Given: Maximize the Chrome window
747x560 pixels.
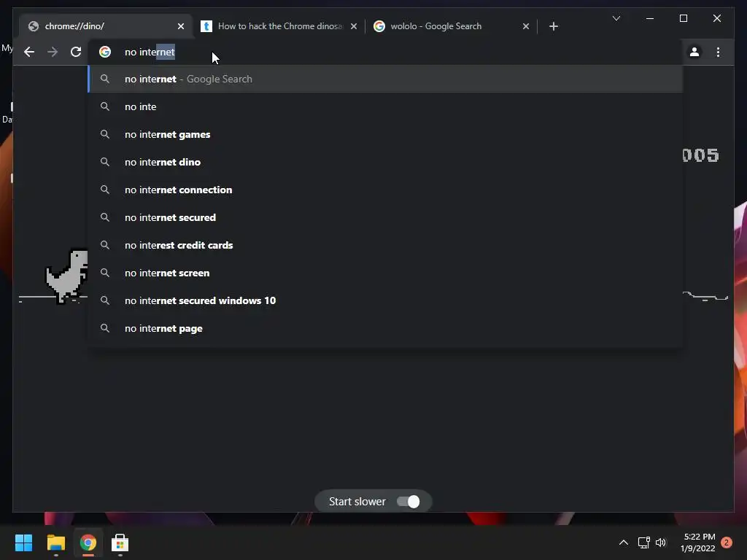Looking at the screenshot, I should 683,18.
